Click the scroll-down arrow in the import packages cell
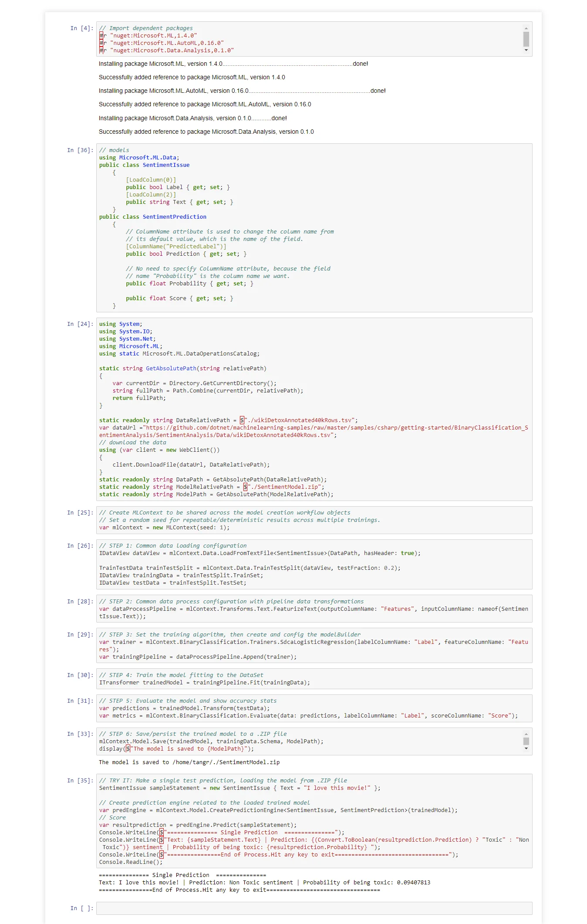Image resolution: width=587 pixels, height=924 pixels. [526, 51]
